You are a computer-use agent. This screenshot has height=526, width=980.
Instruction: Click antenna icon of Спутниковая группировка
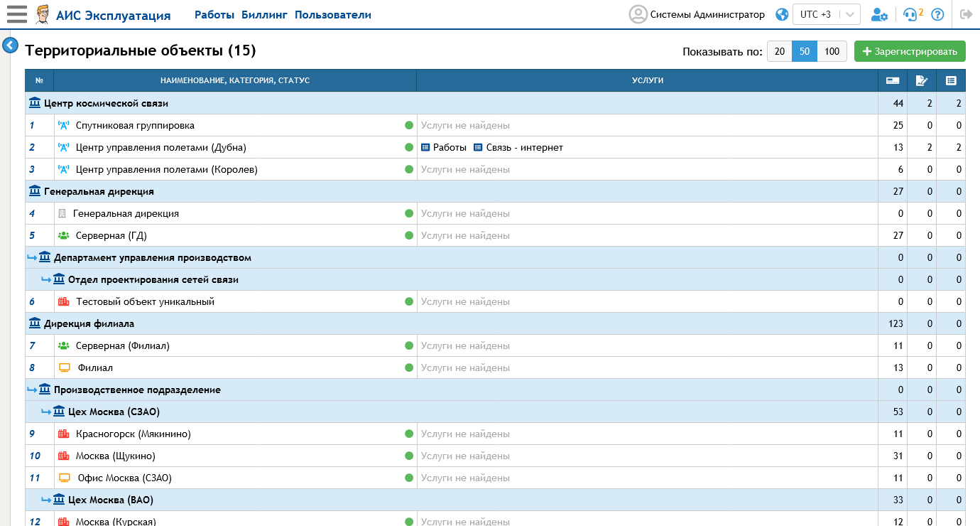[64, 126]
